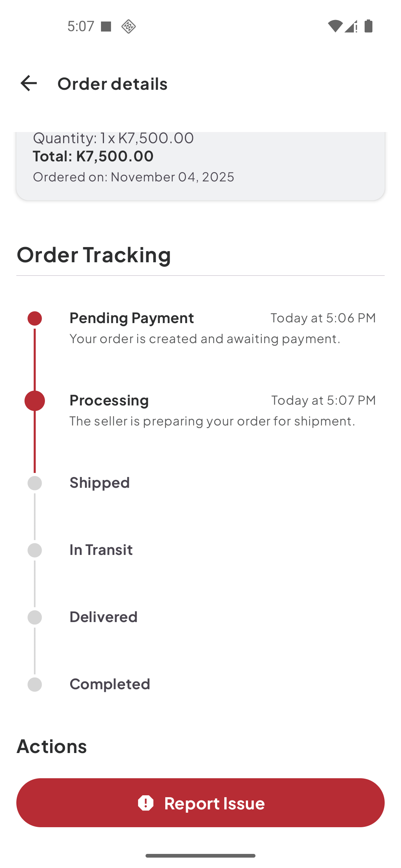Tap the In Transit step dot

35,550
